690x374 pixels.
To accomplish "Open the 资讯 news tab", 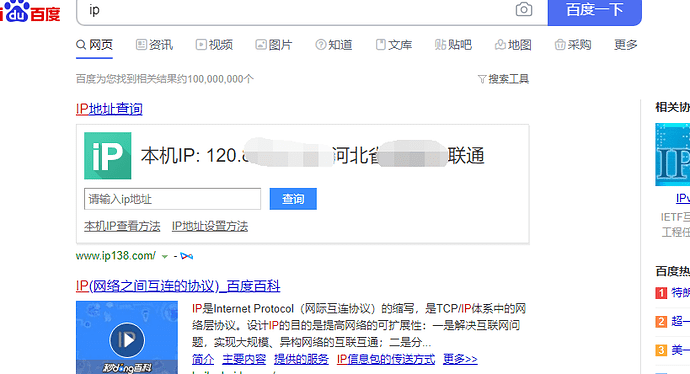I will [154, 44].
